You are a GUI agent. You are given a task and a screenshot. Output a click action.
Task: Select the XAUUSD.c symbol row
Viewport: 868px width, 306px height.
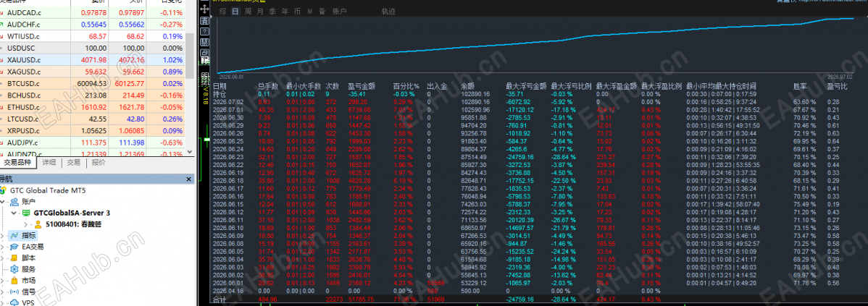click(93, 59)
